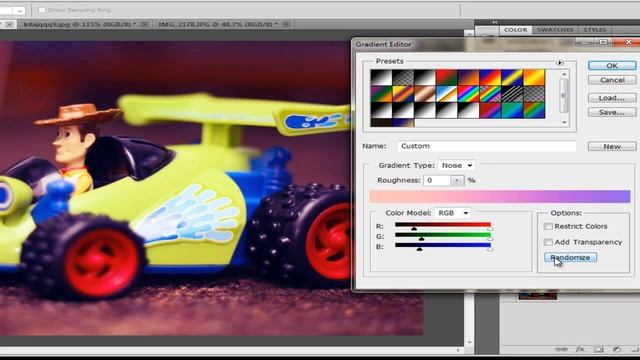The height and width of the screenshot is (360, 640).
Task: Select the Chrome gradient preset
Action: (446, 94)
